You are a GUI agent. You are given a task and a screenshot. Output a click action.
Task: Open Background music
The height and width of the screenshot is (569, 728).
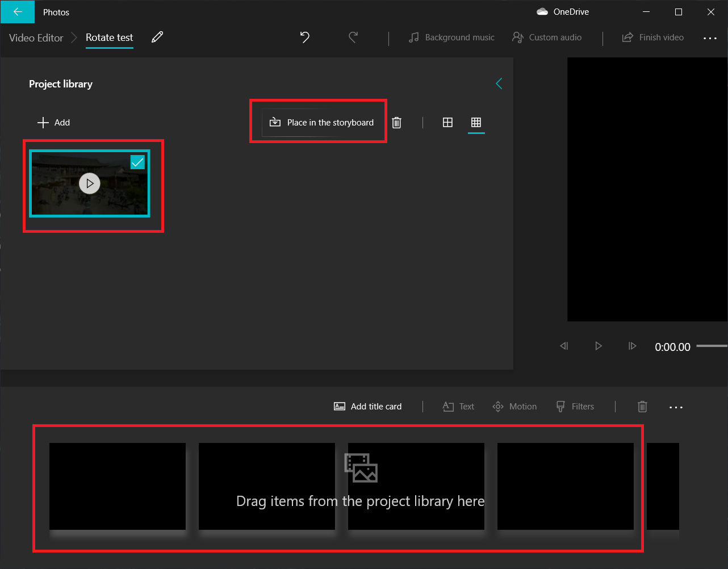451,37
